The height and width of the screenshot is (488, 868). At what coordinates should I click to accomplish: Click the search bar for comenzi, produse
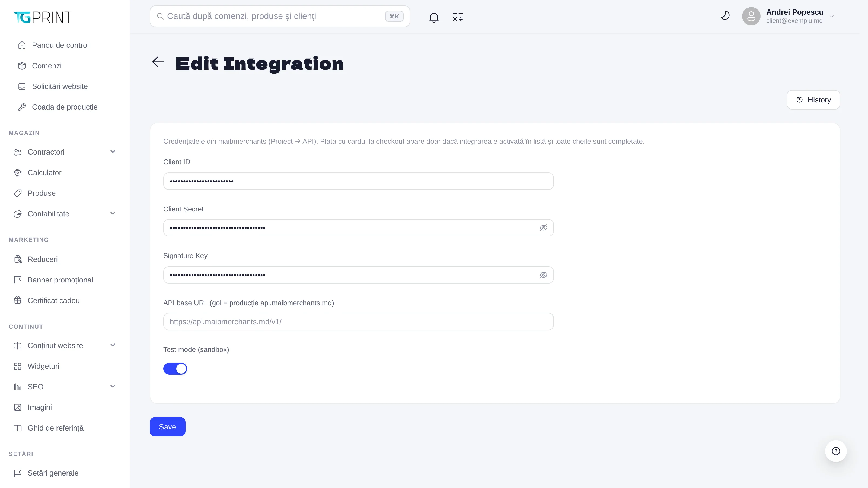(x=280, y=16)
